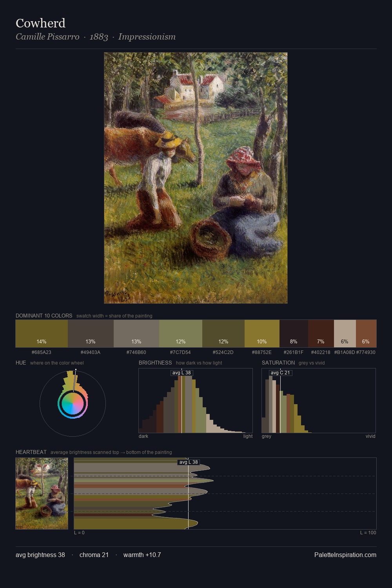
Task: Click the #774930 rust brown swatch
Action: [x=366, y=334]
